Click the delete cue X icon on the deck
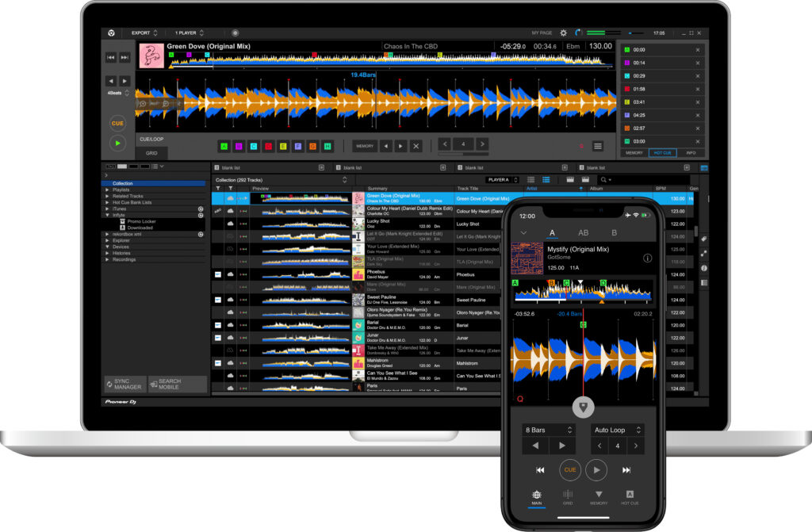The width and height of the screenshot is (812, 532). point(416,145)
